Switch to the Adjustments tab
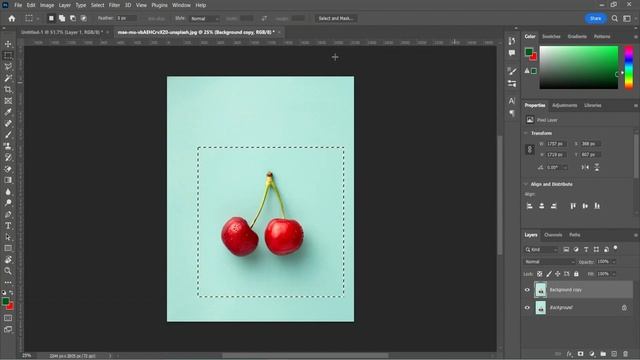Screen dimensions: 640x360 564,105
